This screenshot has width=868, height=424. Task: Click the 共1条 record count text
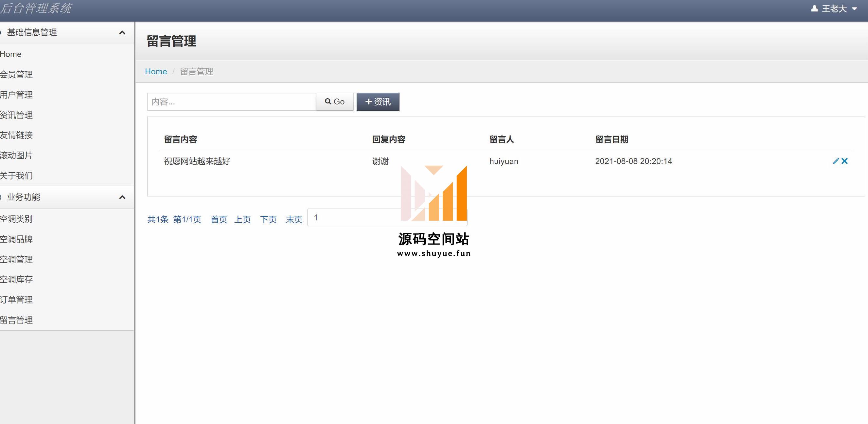[x=158, y=219]
